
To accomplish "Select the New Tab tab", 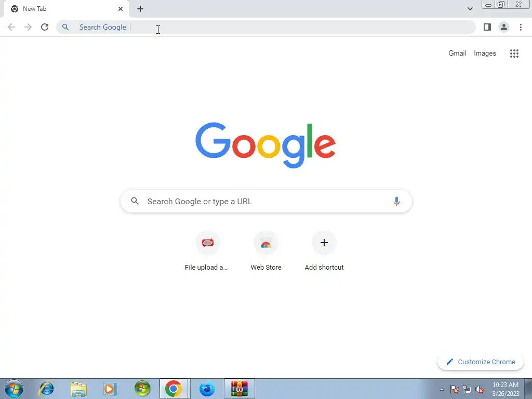I will [x=66, y=9].
